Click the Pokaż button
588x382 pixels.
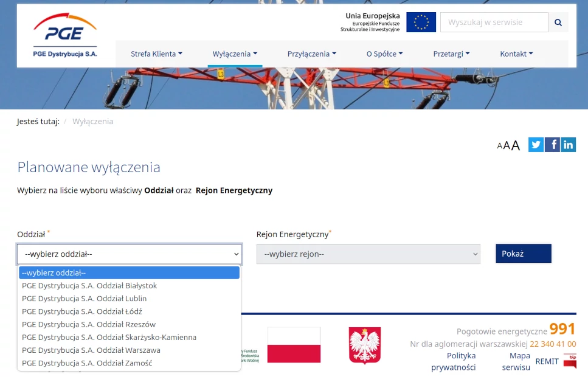[524, 254]
